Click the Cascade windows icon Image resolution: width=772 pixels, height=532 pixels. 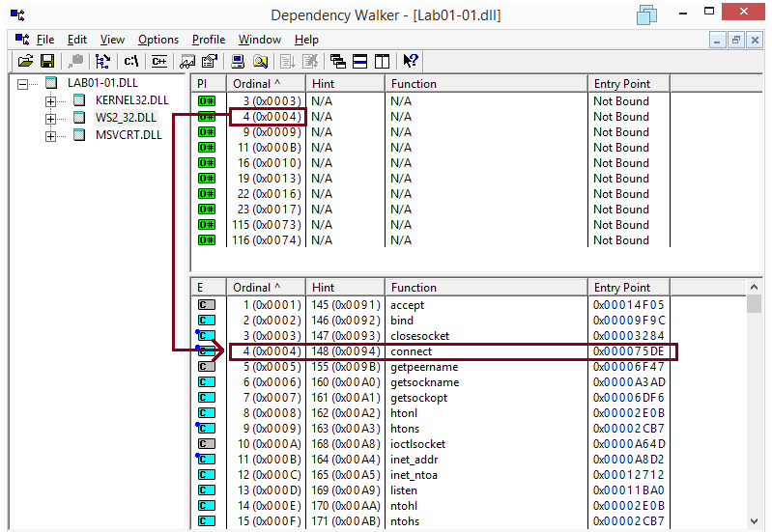[x=338, y=61]
